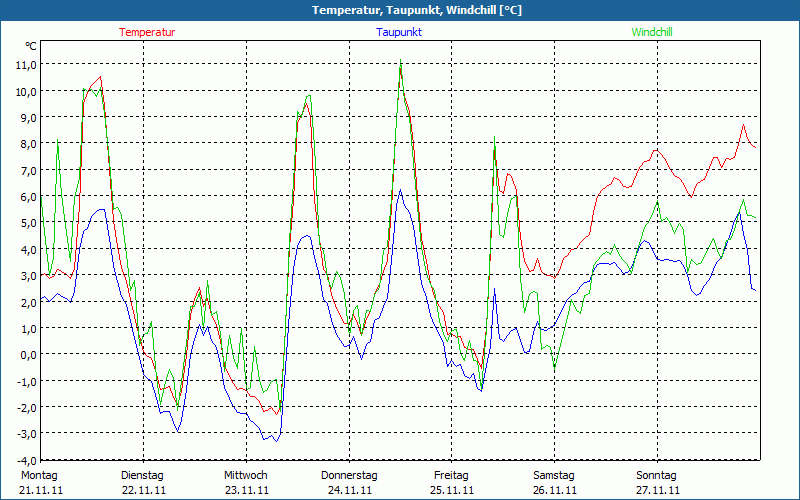Click the -3,0 y-axis value
The height and width of the screenshot is (500, 800).
pyautogui.click(x=27, y=434)
